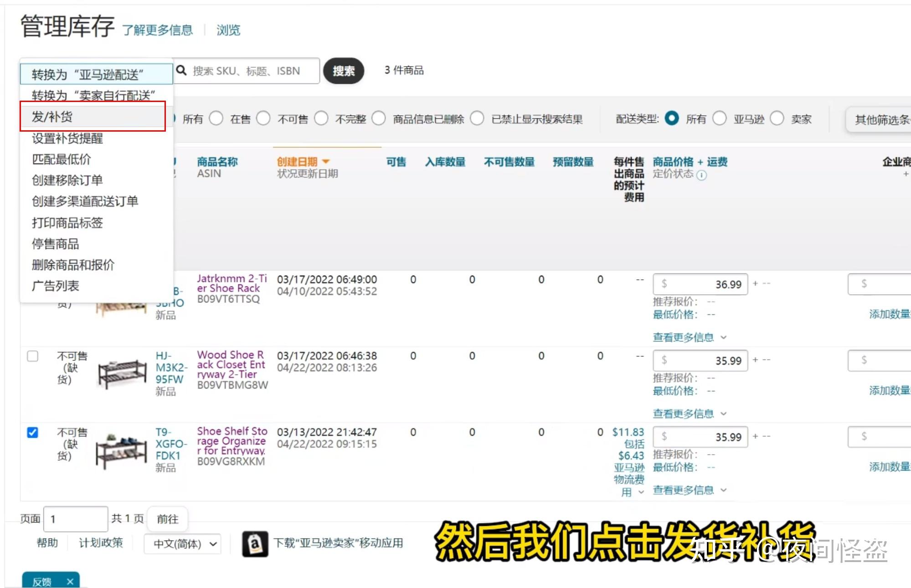911x588 pixels.
Task: Select 停售商品 menu option
Action: (x=96, y=244)
